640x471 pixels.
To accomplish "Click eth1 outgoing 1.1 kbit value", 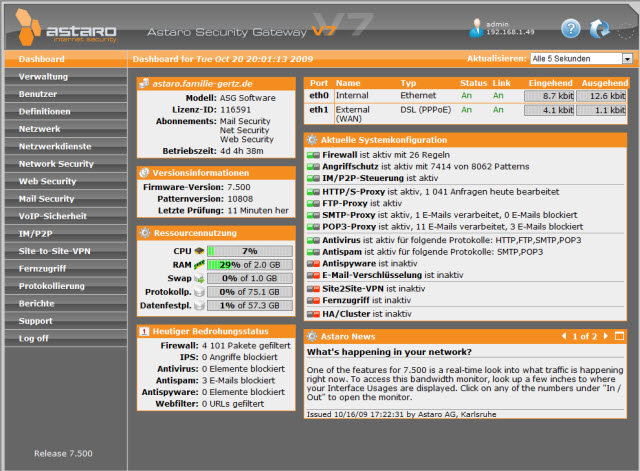I will pos(601,110).
